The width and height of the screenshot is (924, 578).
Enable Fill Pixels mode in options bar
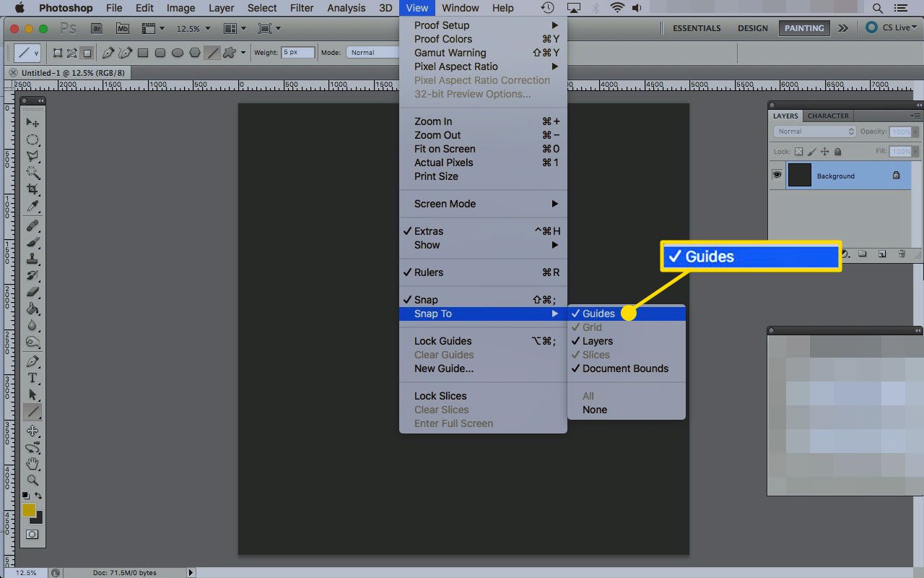click(87, 53)
